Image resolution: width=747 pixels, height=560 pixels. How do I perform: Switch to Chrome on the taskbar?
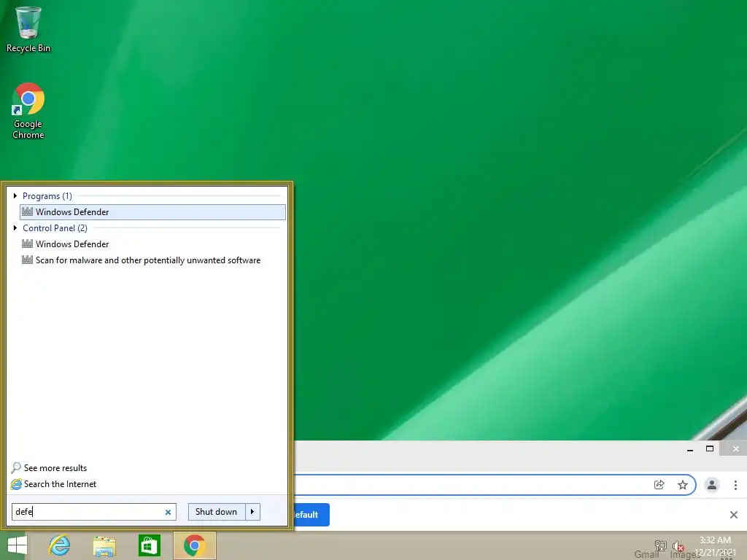pyautogui.click(x=194, y=545)
